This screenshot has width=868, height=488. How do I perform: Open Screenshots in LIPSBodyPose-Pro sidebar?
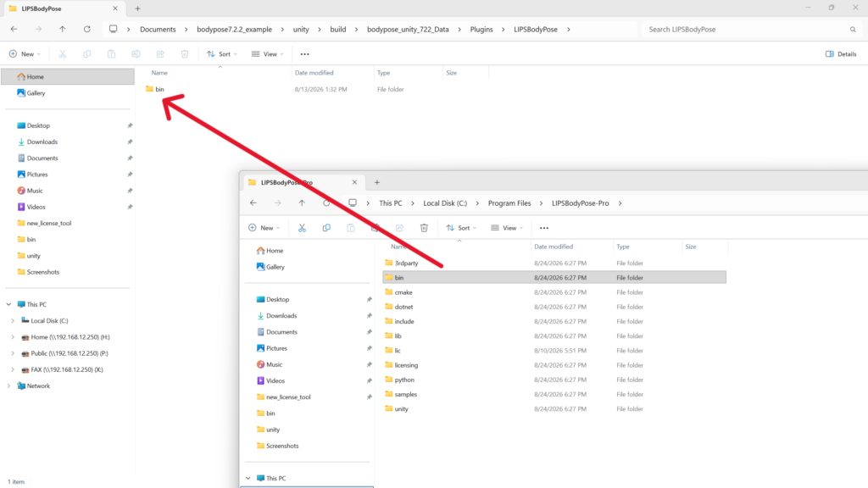tap(277, 446)
